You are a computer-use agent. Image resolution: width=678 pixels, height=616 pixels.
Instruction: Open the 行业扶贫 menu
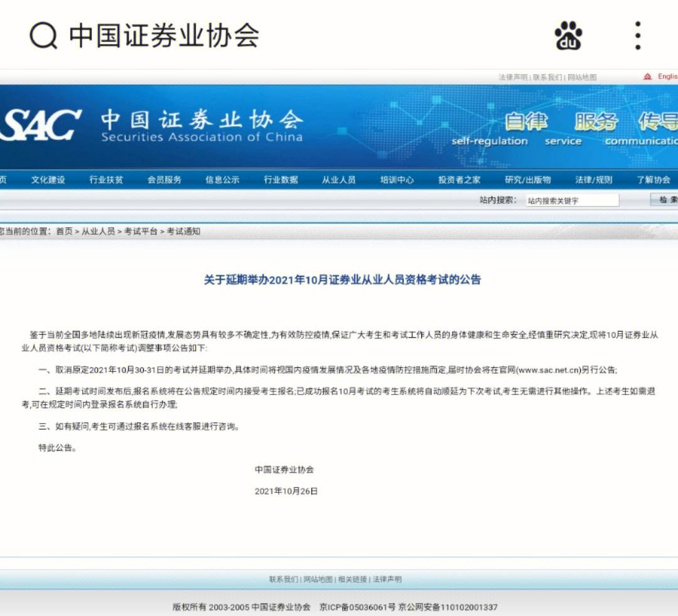click(106, 179)
